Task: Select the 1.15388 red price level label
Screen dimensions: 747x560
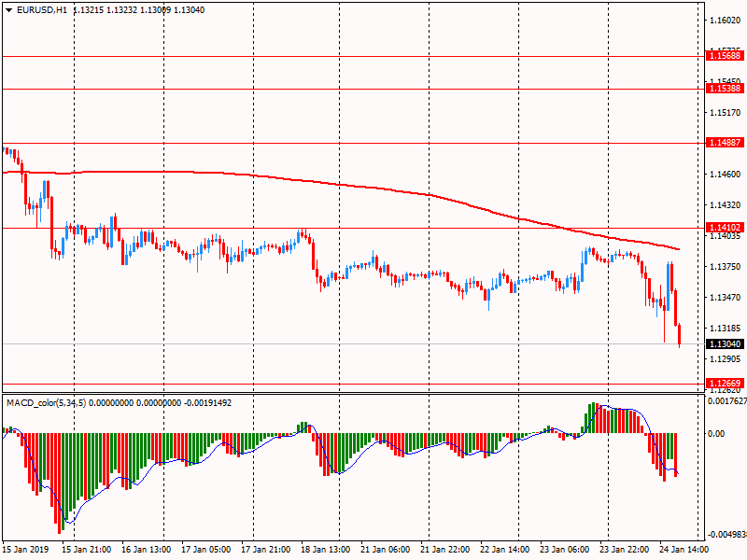Action: tap(725, 88)
